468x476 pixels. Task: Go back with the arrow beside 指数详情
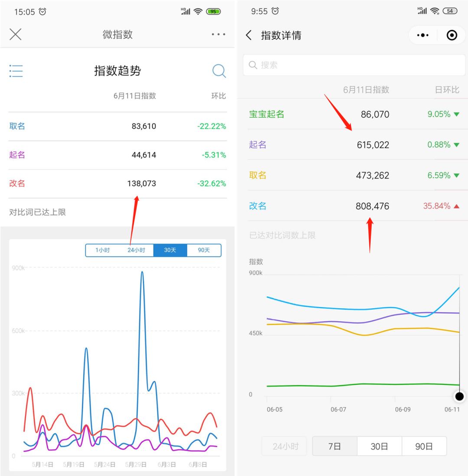point(249,35)
